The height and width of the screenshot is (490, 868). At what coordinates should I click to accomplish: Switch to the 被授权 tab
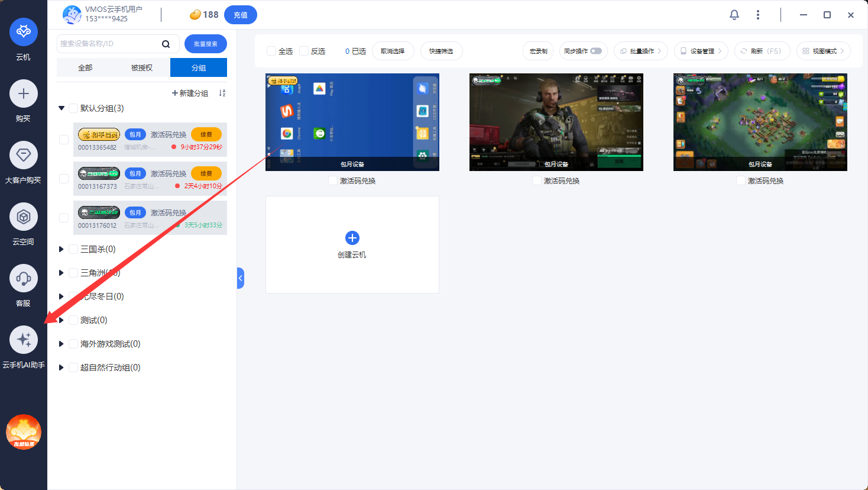pos(142,67)
